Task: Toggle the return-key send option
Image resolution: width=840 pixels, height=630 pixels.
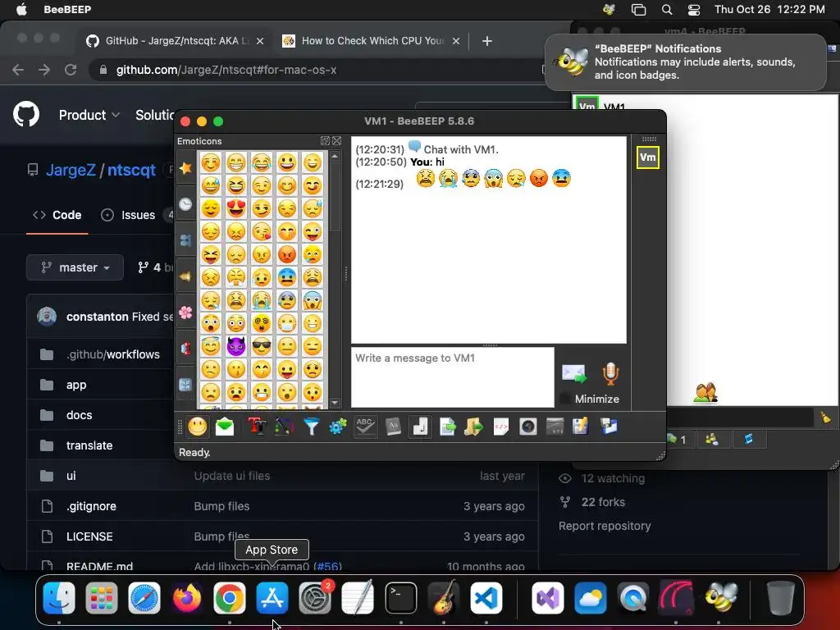Action: (x=420, y=427)
